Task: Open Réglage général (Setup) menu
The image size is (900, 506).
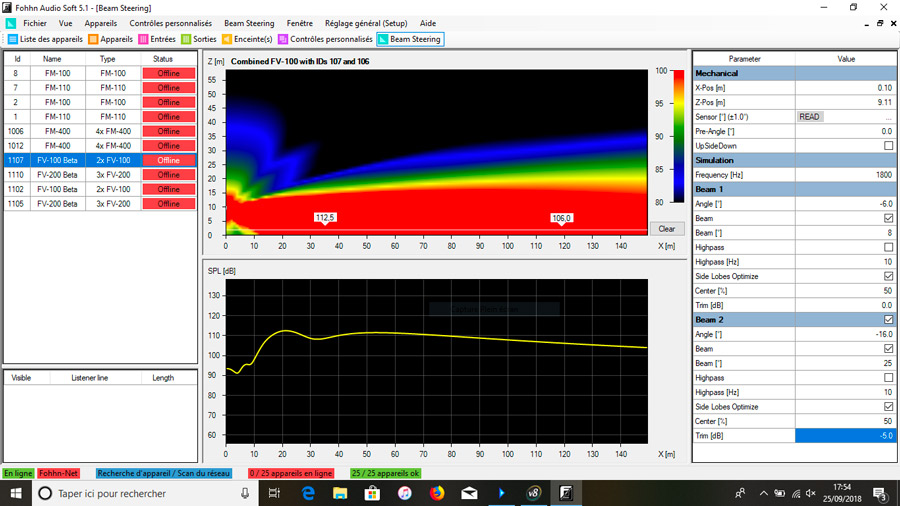Action: 366,24
